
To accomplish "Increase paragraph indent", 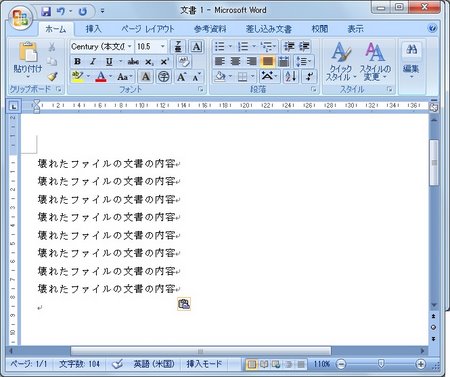I will [x=304, y=46].
